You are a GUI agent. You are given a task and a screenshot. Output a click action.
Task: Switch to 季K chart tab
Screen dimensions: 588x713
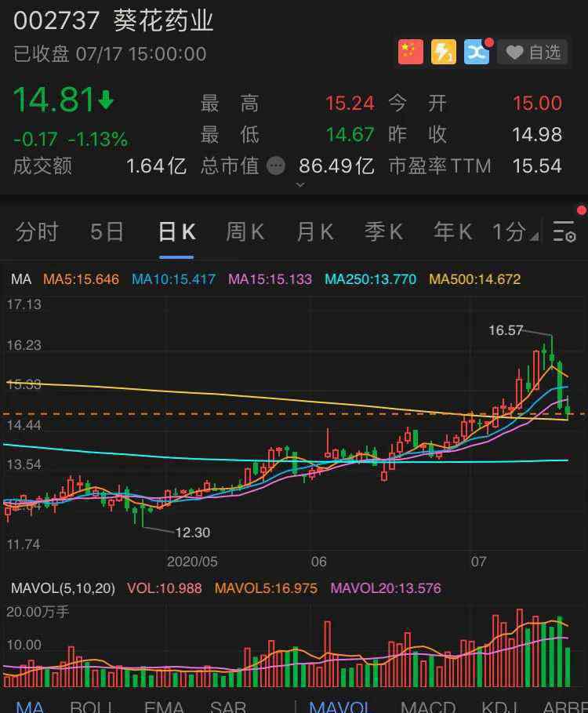pos(383,231)
